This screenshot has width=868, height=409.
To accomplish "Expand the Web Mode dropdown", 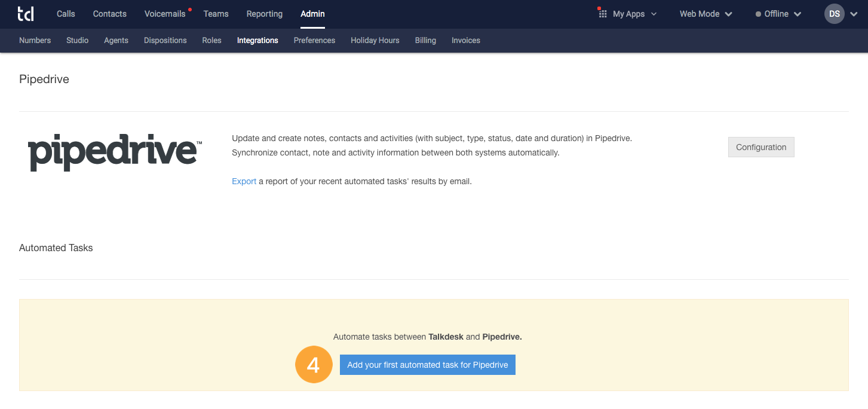I will click(x=706, y=14).
